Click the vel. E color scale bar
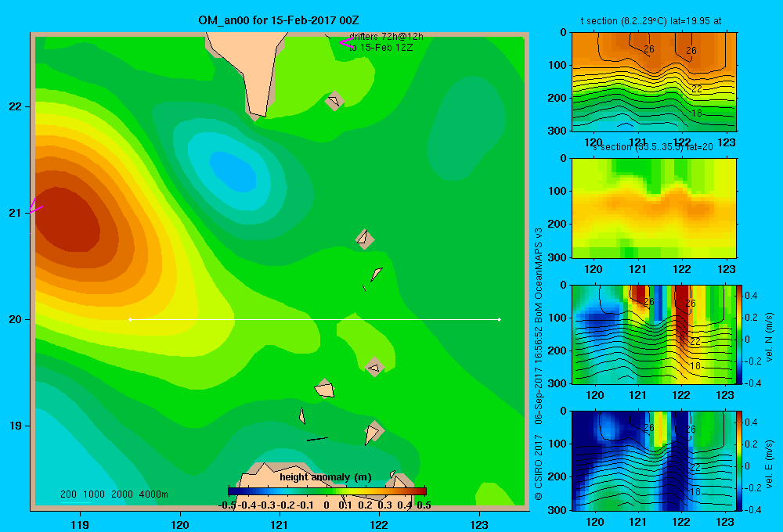 [x=739, y=460]
